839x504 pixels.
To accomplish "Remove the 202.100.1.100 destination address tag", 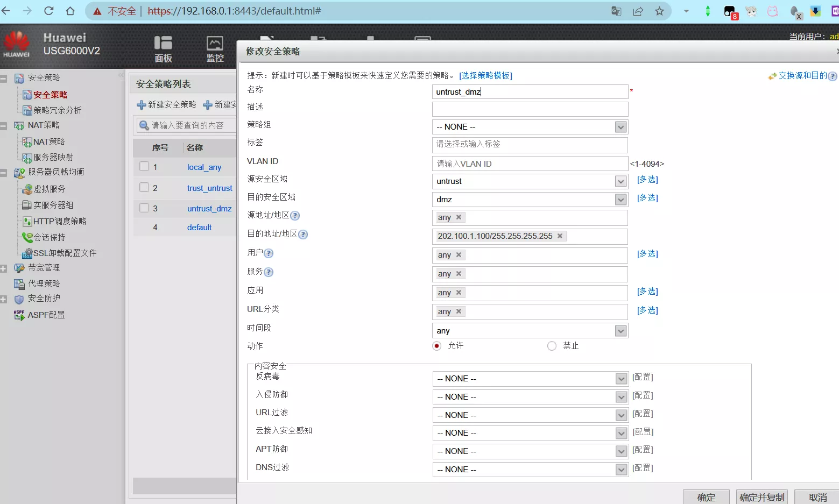I will pos(560,236).
